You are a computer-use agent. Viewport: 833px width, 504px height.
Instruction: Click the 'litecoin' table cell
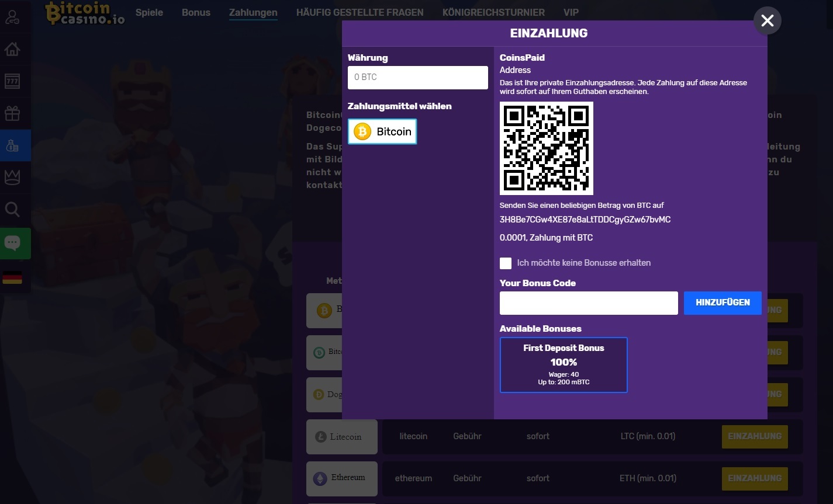[413, 436]
